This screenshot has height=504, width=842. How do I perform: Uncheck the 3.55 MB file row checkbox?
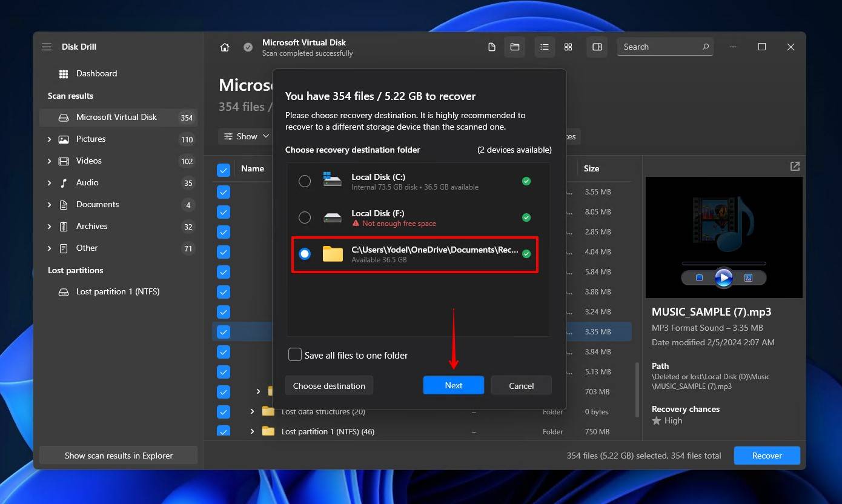(x=224, y=192)
